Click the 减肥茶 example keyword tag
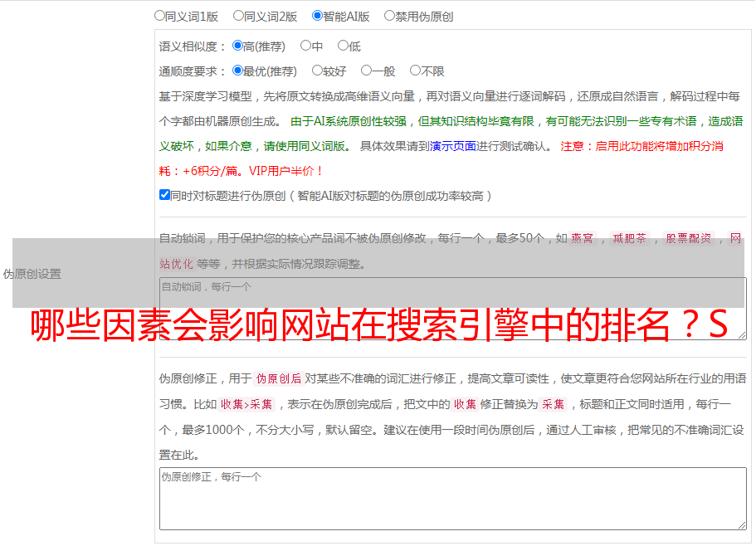This screenshot has width=756, height=546. (x=629, y=238)
